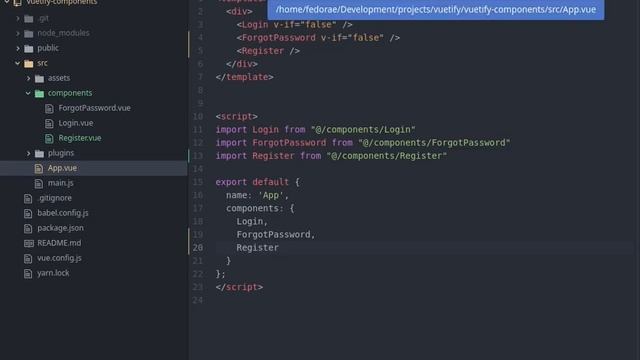Collapse the components folder chevron

(28, 93)
